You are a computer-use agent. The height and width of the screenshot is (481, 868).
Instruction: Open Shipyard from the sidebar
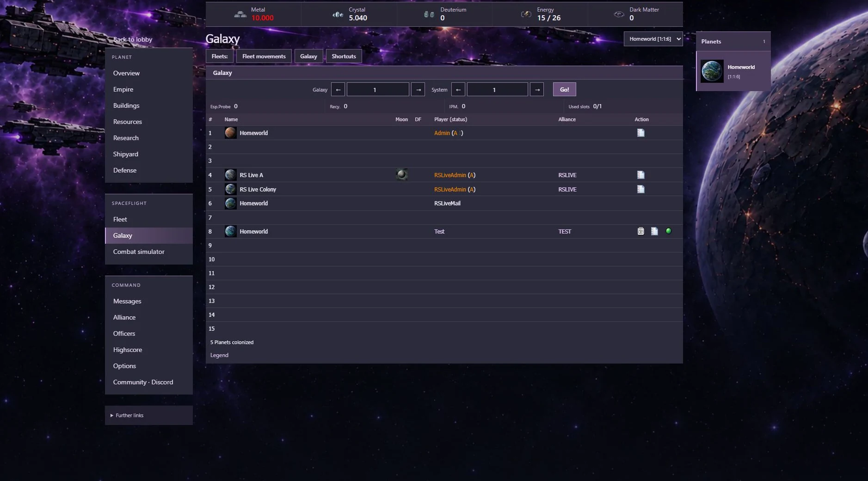(148, 154)
